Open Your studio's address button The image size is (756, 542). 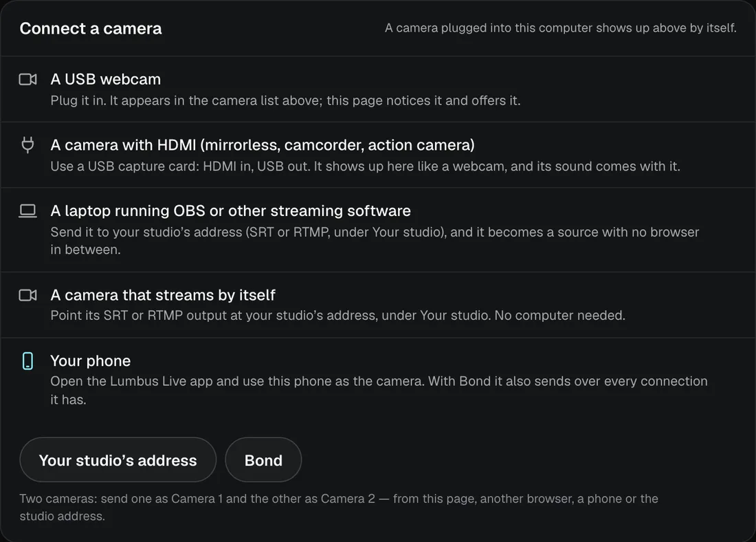pyautogui.click(x=118, y=460)
